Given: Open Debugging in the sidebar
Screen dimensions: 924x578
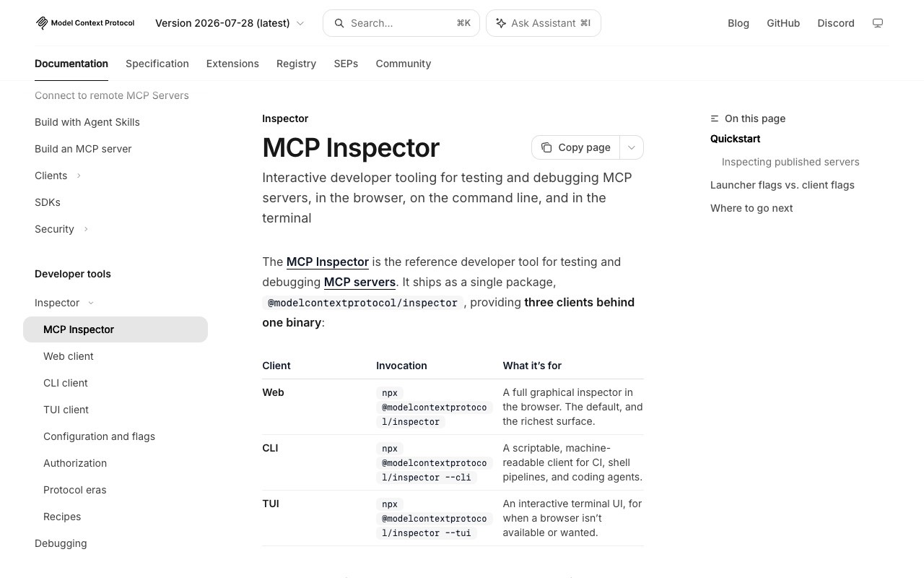Looking at the screenshot, I should click(115, 543).
